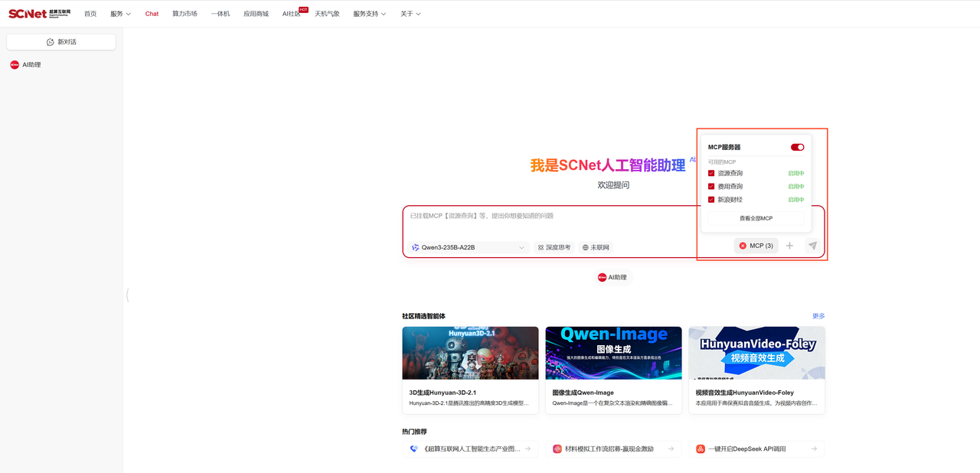Viewport: 980px width, 473px height.
Task: Click the 未联网 globe icon button
Action: click(x=596, y=247)
